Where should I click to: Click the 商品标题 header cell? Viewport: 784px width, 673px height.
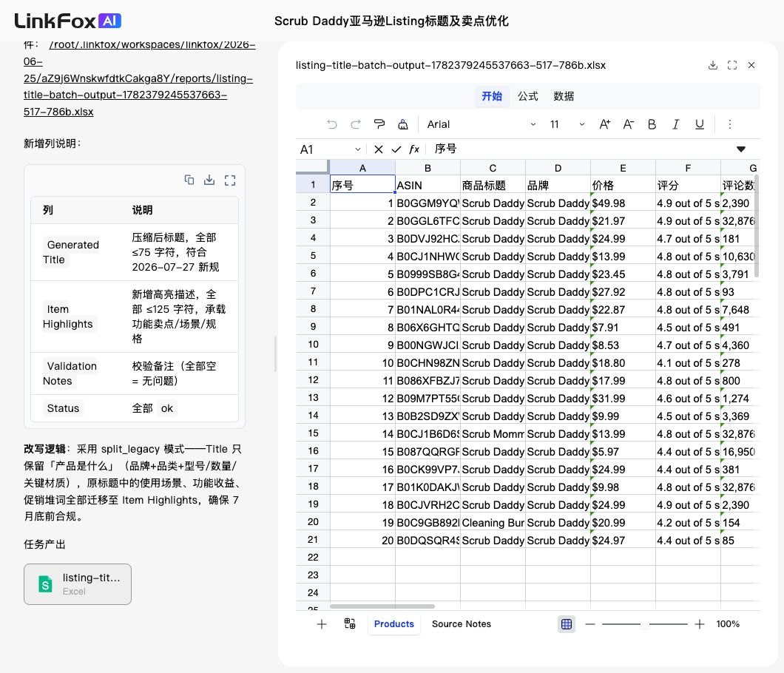[493, 185]
